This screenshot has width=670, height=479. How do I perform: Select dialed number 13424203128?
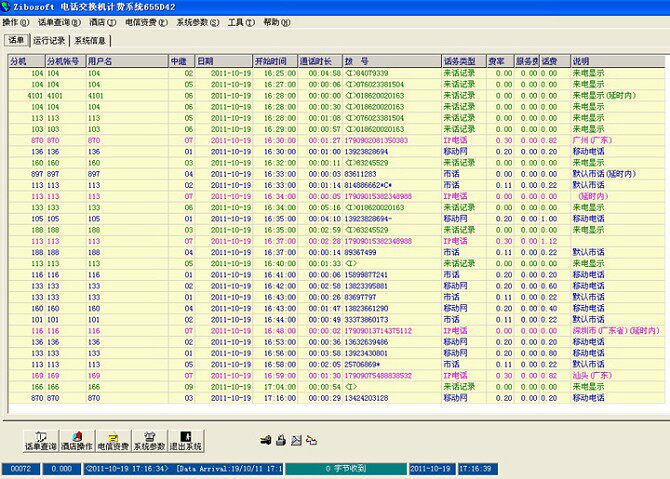pos(366,398)
